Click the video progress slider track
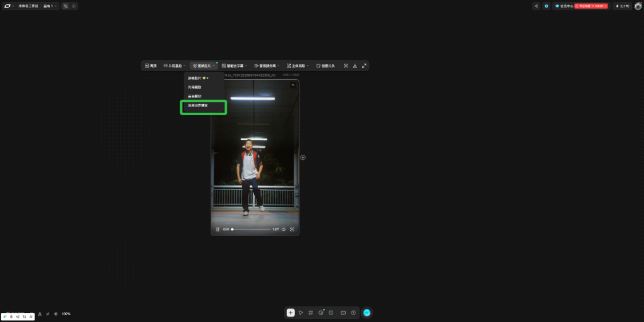This screenshot has width=644, height=322. pyautogui.click(x=251, y=230)
